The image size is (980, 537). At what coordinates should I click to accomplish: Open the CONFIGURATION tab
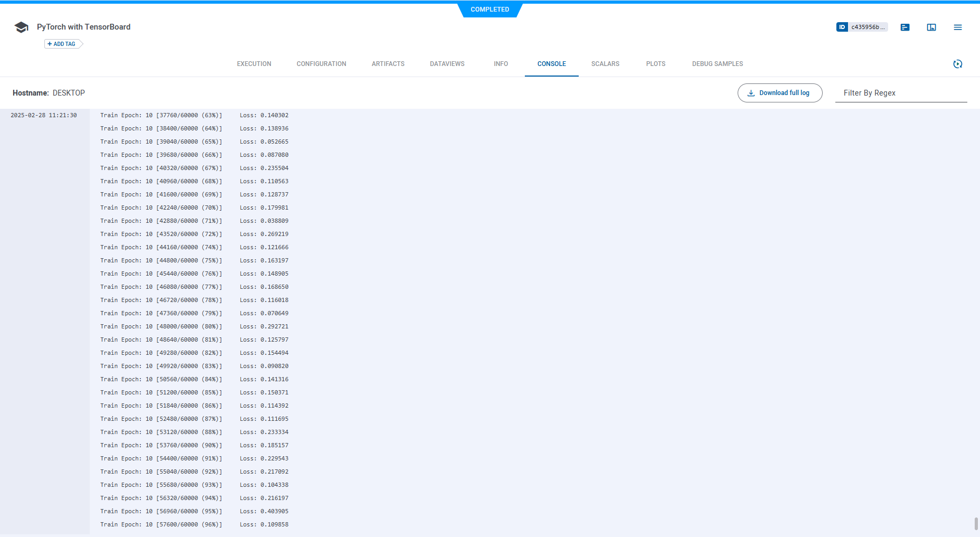tap(321, 64)
